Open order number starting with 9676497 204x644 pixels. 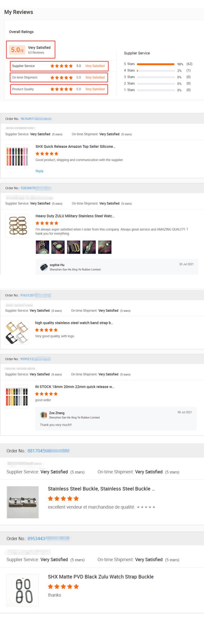[36, 119]
